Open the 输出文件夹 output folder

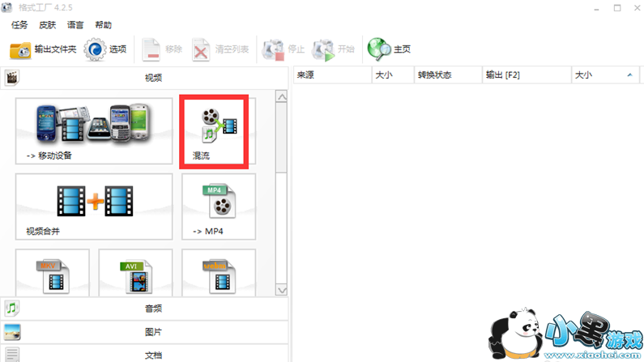43,49
